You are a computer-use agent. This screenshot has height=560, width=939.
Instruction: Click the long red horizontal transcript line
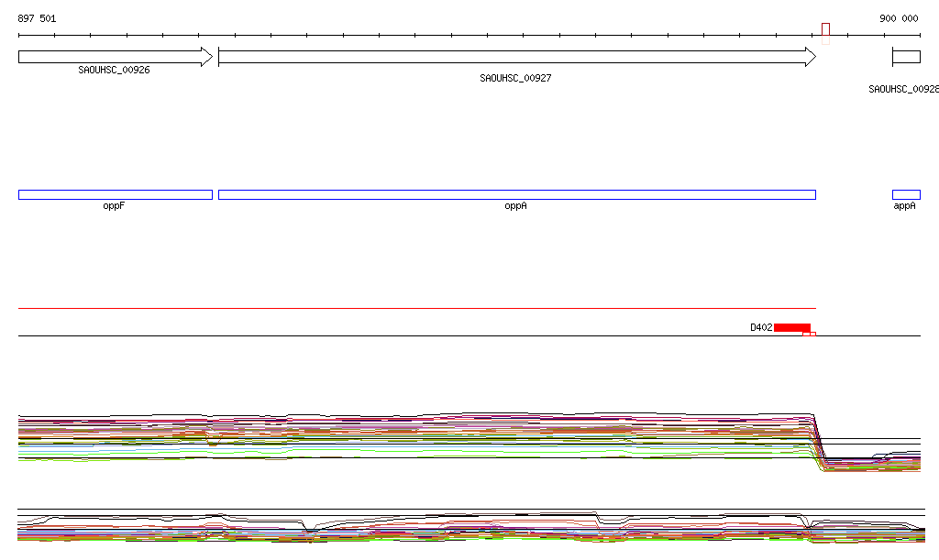tap(416, 308)
